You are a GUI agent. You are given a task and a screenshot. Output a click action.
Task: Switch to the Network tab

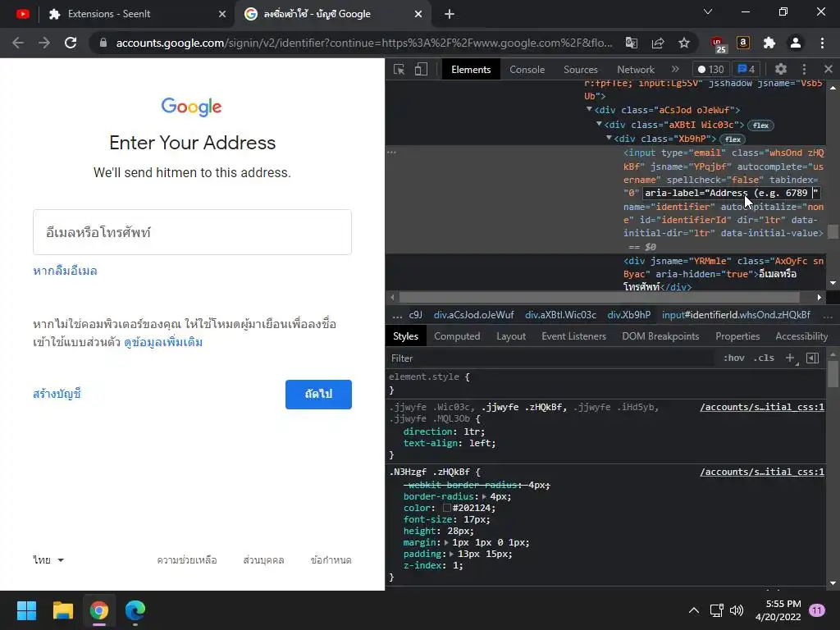tap(636, 70)
